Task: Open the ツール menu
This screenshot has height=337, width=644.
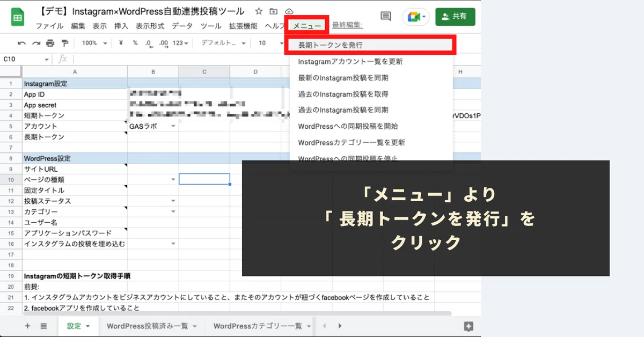Action: (211, 26)
